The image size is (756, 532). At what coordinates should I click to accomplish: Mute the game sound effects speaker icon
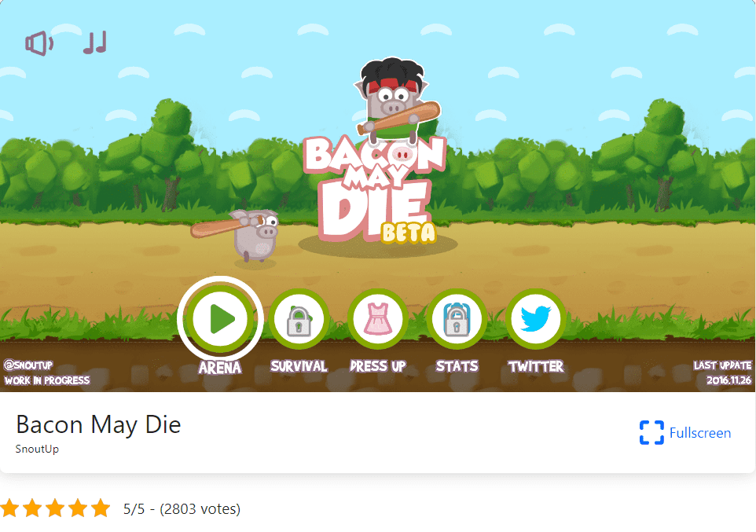click(39, 43)
